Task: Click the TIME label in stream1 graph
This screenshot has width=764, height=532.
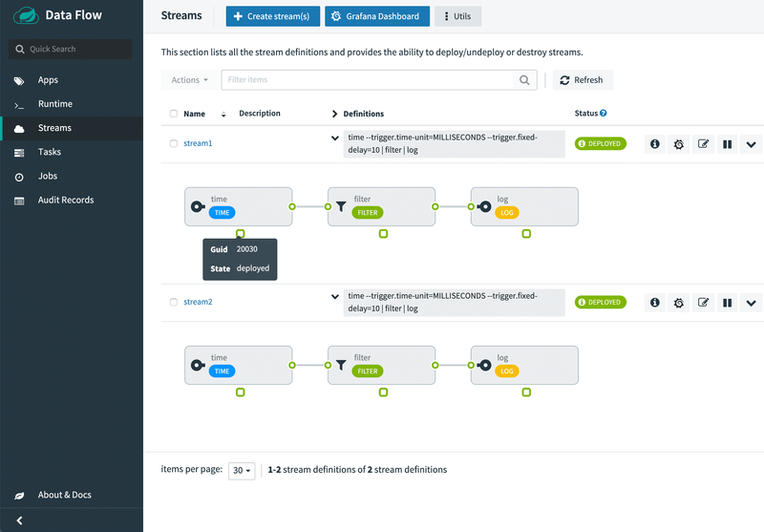Action: coord(223,212)
